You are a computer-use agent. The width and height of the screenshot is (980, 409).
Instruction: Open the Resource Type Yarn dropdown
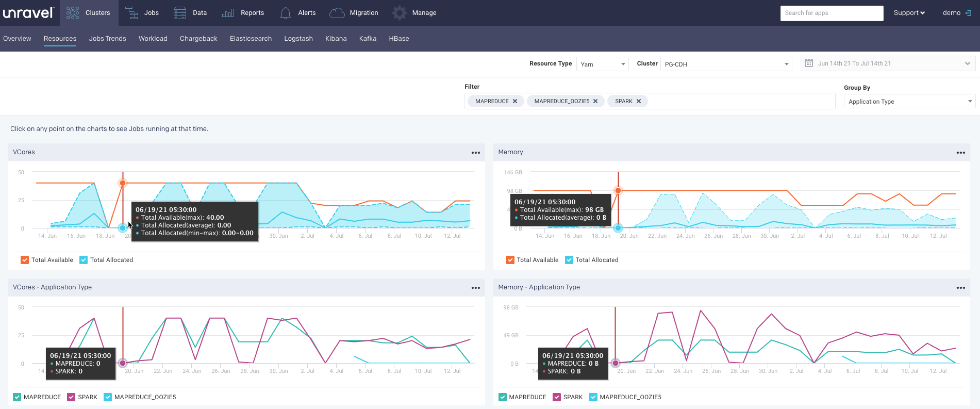(602, 64)
